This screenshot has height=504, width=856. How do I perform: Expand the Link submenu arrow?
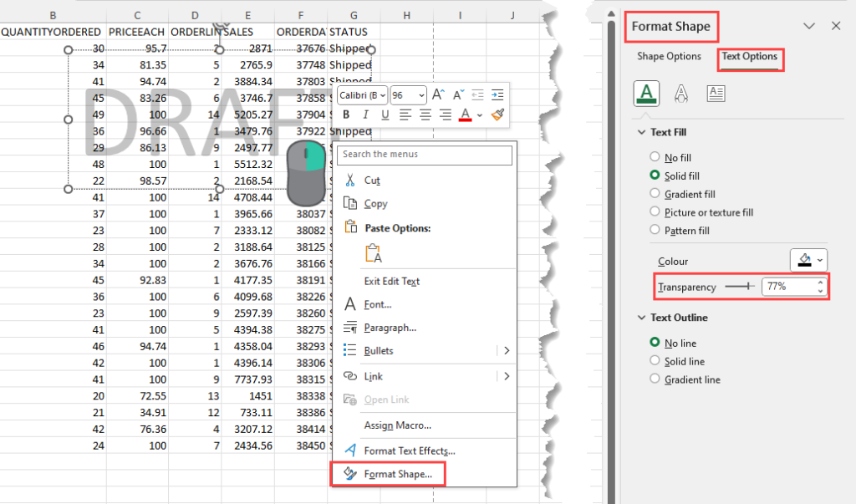pos(507,375)
